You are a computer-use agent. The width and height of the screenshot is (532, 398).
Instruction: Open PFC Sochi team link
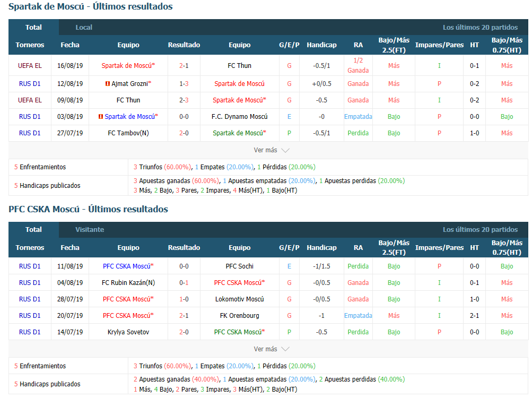[x=240, y=266]
